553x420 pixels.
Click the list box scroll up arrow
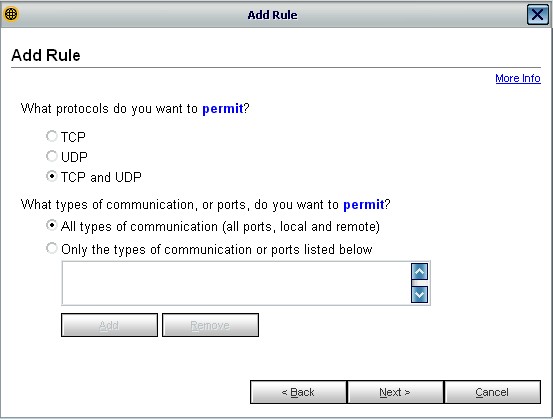tap(419, 272)
